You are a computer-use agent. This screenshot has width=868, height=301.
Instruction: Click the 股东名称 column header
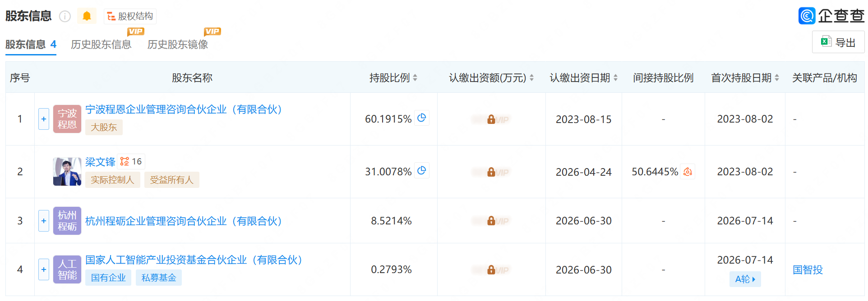tap(192, 78)
